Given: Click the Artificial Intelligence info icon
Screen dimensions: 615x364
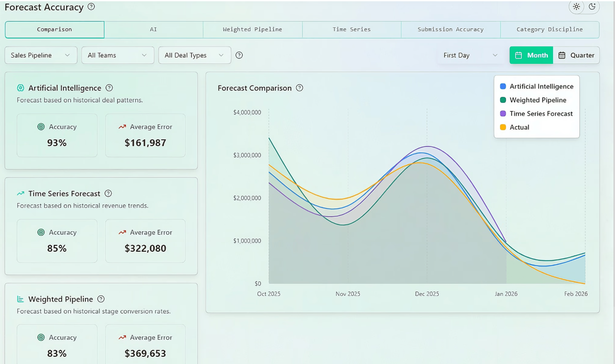Looking at the screenshot, I should [109, 88].
